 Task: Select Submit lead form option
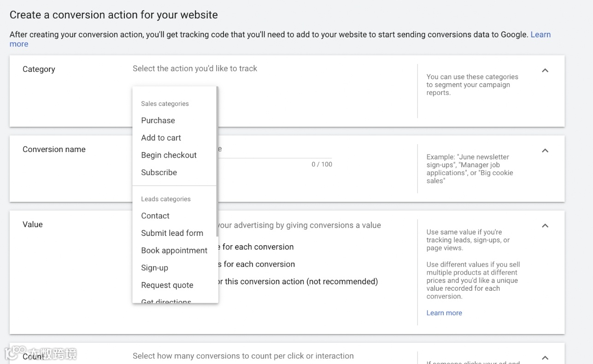(172, 233)
